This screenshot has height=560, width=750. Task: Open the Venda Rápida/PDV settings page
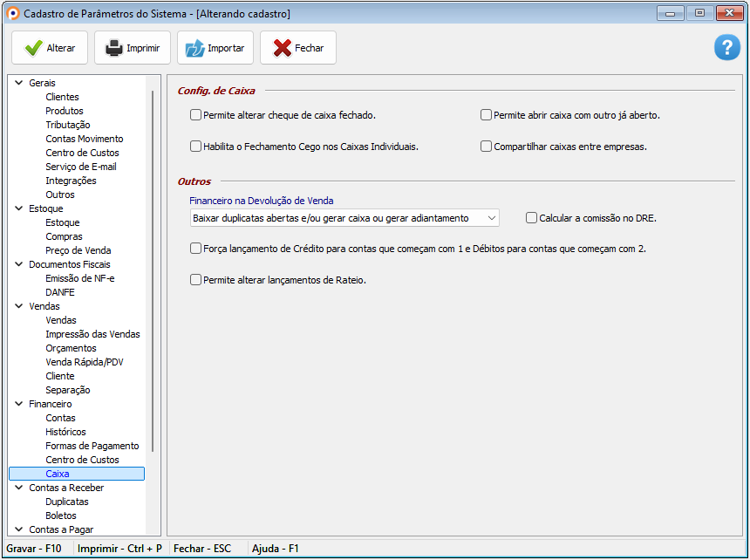coord(85,362)
